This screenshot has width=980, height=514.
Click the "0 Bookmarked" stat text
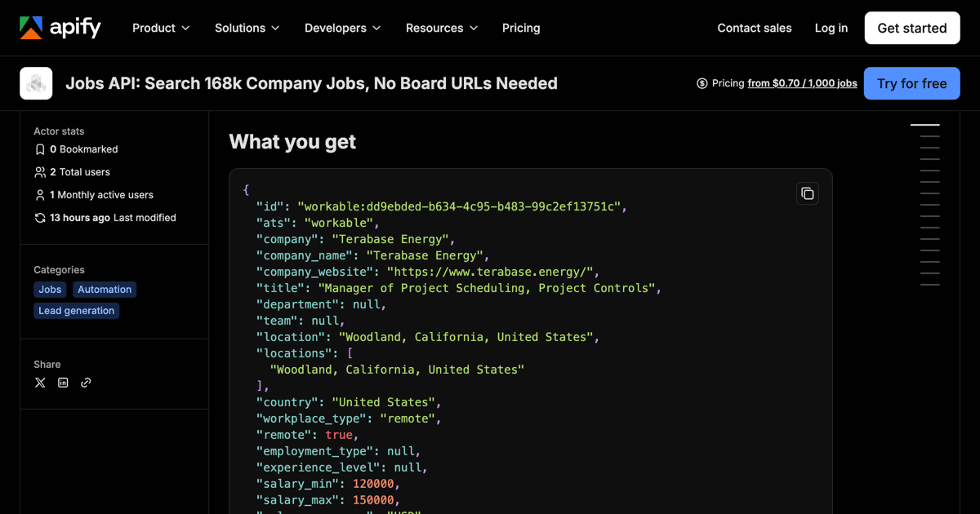[84, 149]
